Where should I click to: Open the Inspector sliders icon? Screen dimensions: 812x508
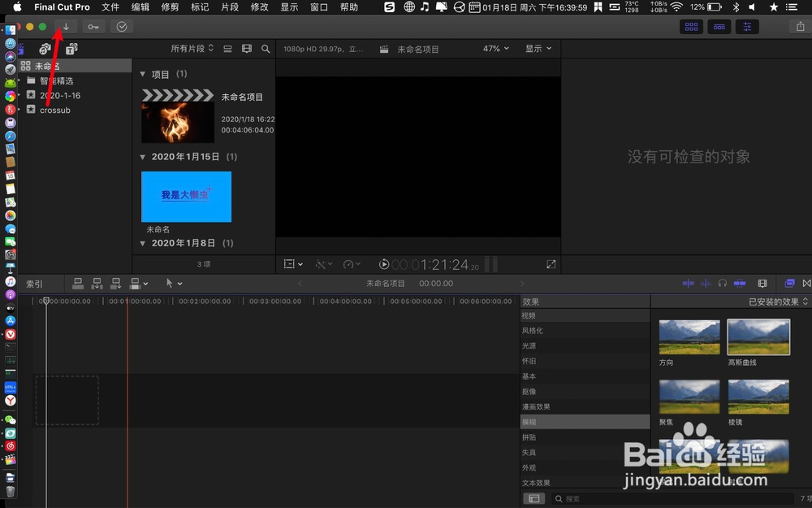click(x=747, y=26)
